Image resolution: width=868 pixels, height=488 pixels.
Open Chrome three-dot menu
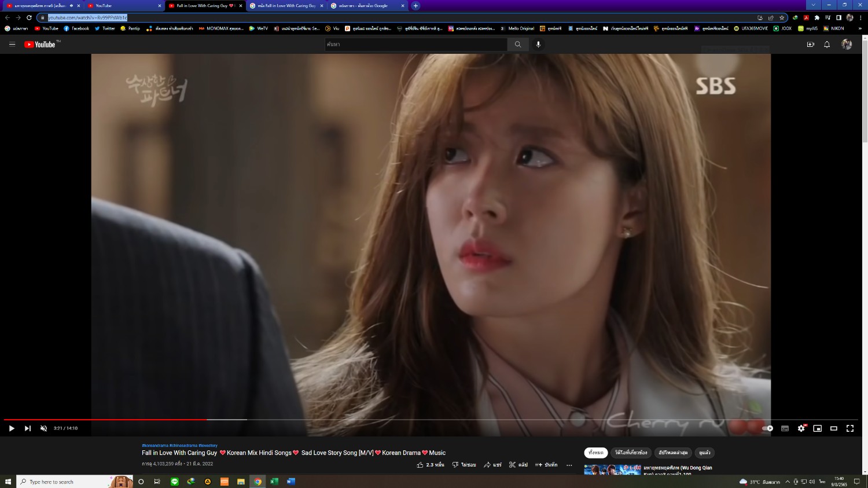pos(860,17)
